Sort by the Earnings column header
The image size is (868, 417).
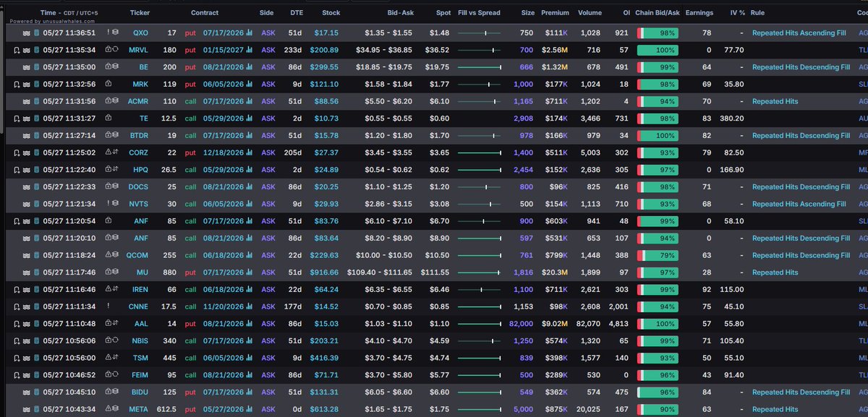click(699, 13)
